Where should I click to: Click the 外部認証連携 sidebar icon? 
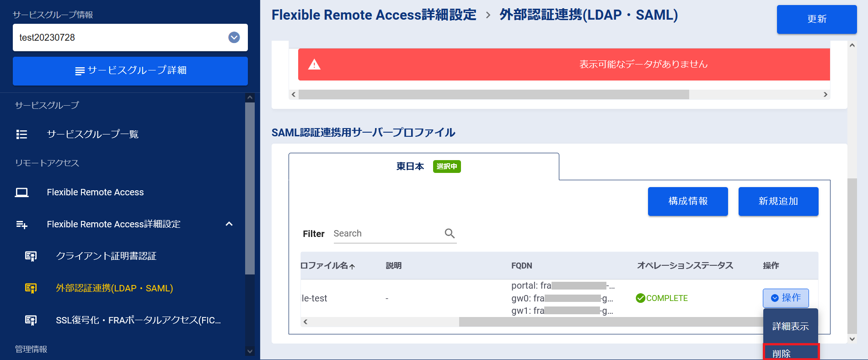coord(31,288)
